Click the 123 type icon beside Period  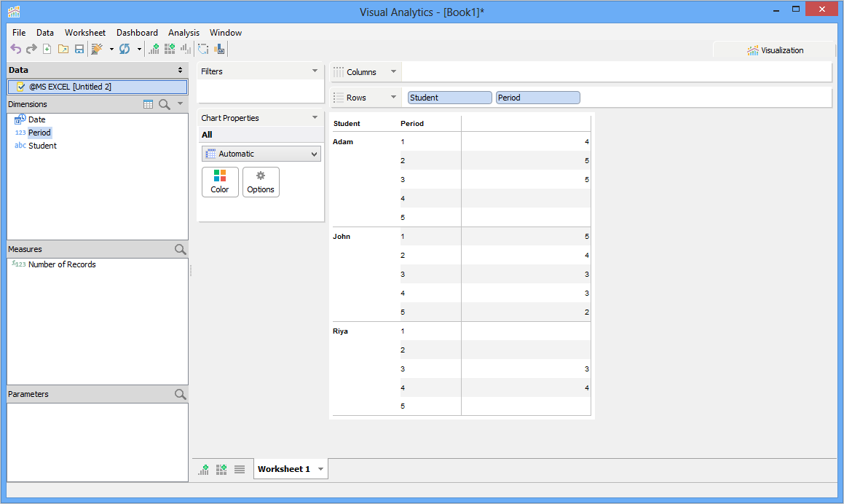(20, 133)
